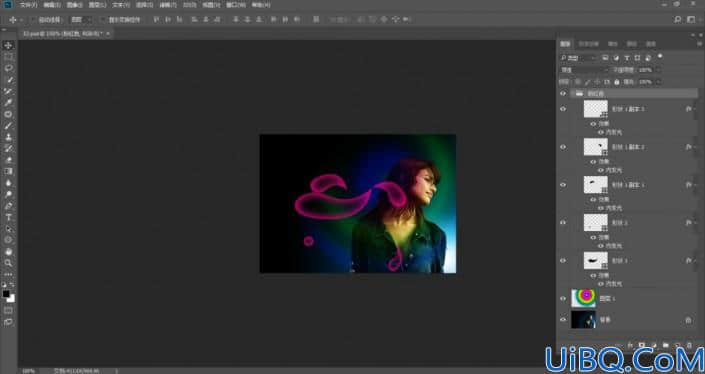Collapse effects arrow on 形状 1 layer

[696, 260]
